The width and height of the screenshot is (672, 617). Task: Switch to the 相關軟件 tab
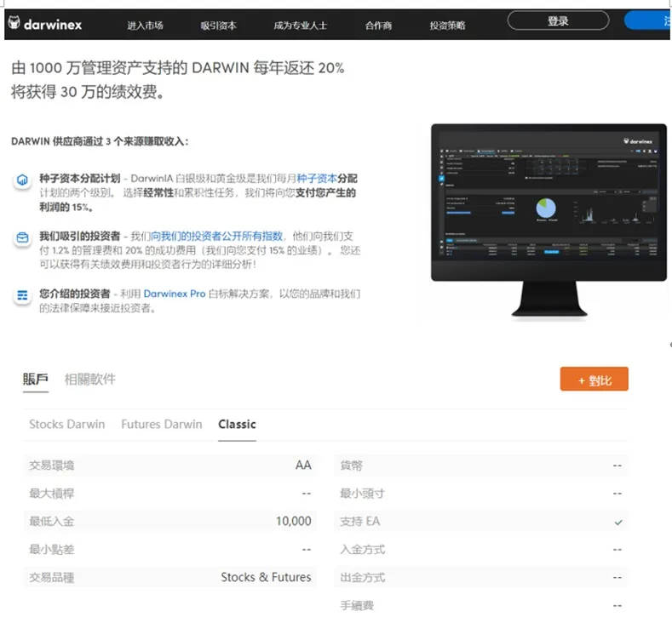(90, 379)
